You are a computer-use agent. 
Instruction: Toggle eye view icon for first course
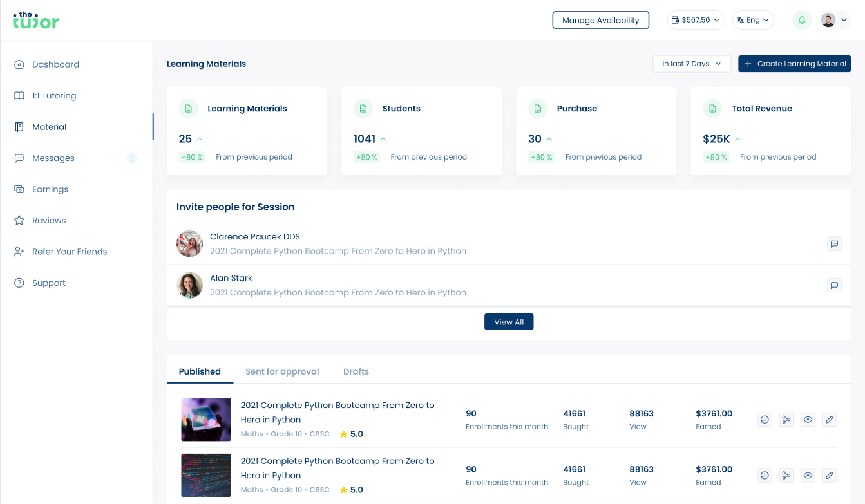tap(808, 420)
